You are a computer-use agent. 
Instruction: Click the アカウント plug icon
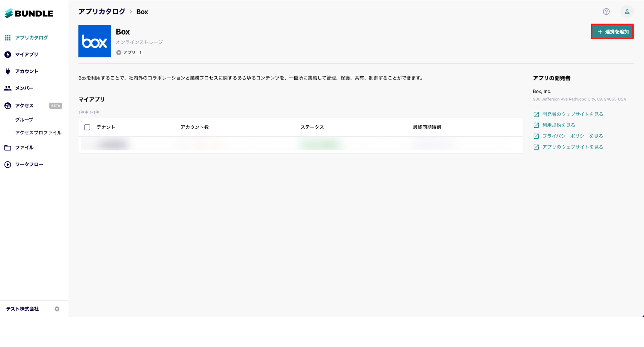tap(8, 71)
